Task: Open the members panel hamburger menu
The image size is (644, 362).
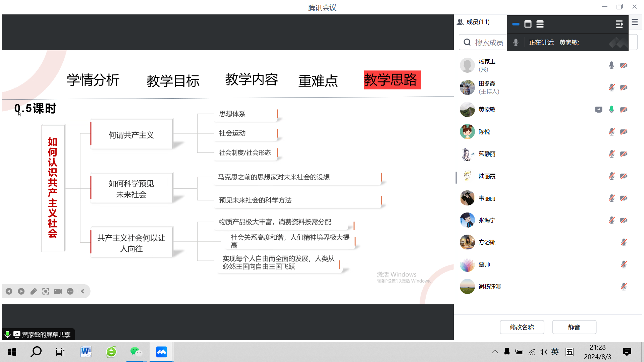Action: pyautogui.click(x=635, y=22)
